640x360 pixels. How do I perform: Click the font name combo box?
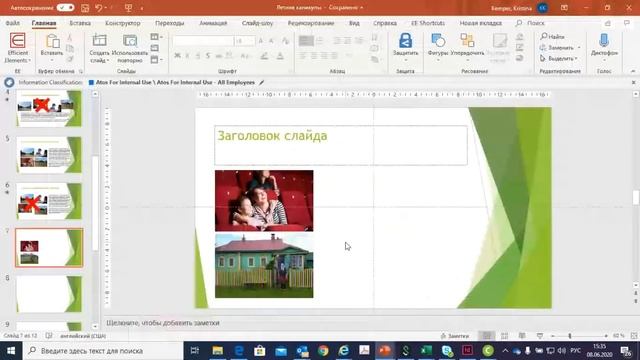203,41
